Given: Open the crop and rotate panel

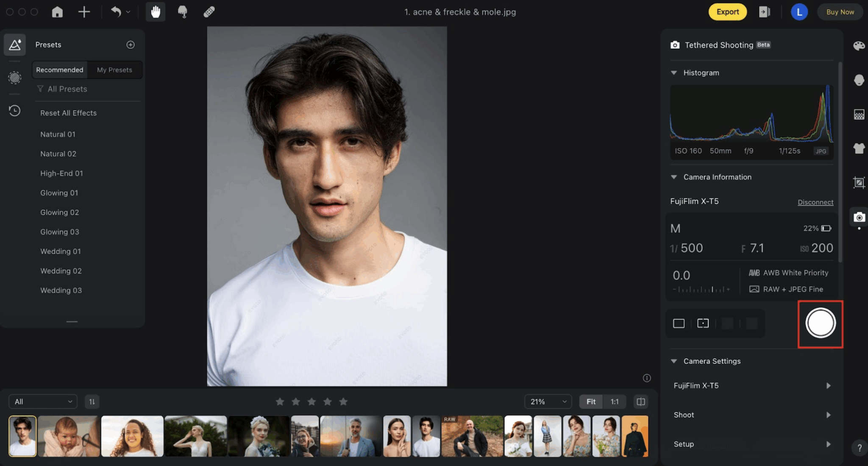Looking at the screenshot, I should click(x=859, y=183).
